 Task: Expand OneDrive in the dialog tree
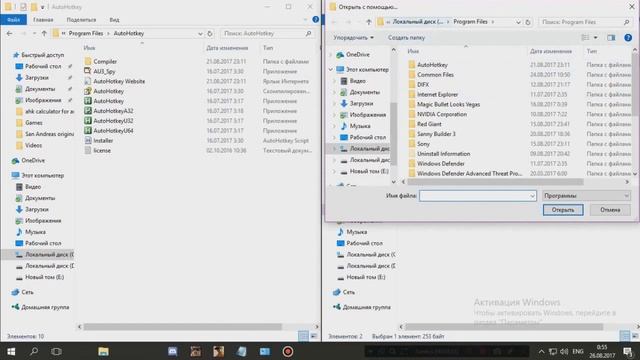click(331, 55)
